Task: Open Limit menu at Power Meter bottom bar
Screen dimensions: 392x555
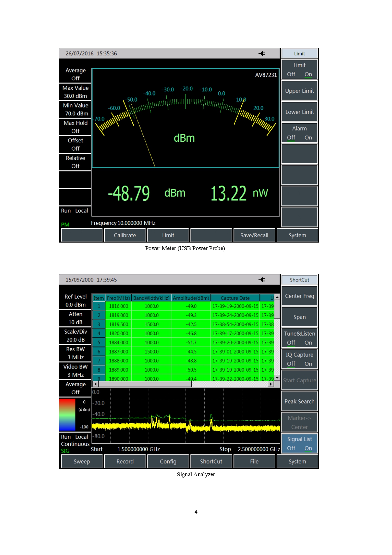Action: [168, 235]
